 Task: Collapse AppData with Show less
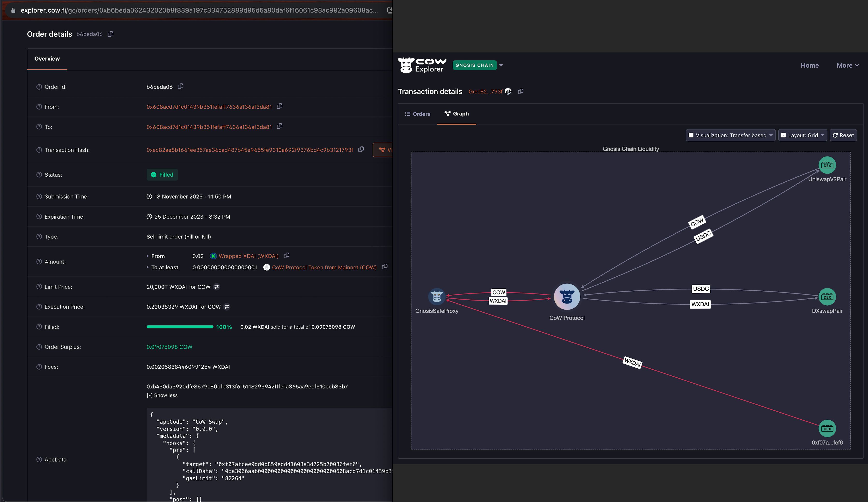[162, 395]
